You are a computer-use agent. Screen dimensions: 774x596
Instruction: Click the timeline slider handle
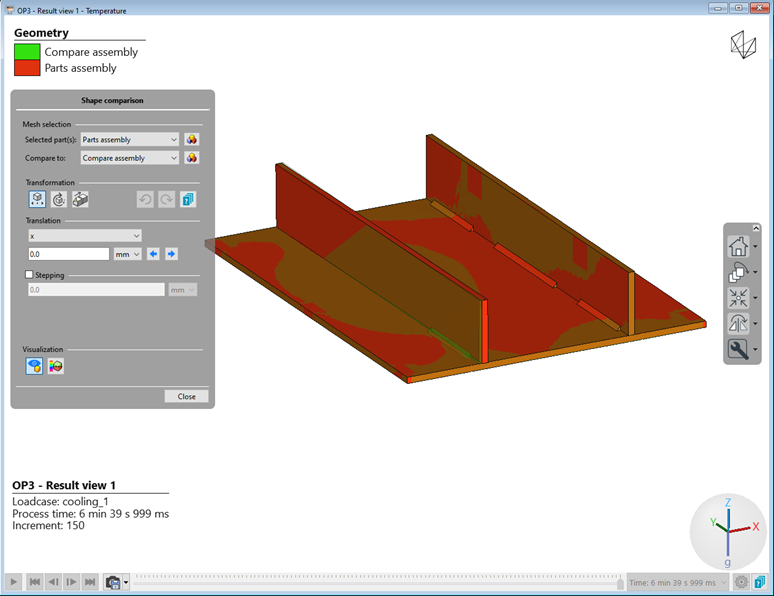(x=620, y=584)
